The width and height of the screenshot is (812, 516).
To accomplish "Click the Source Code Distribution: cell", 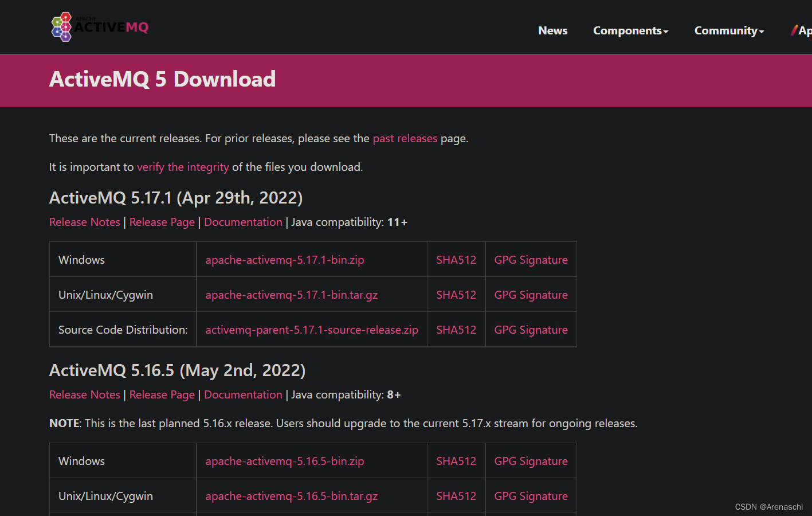I will click(123, 330).
